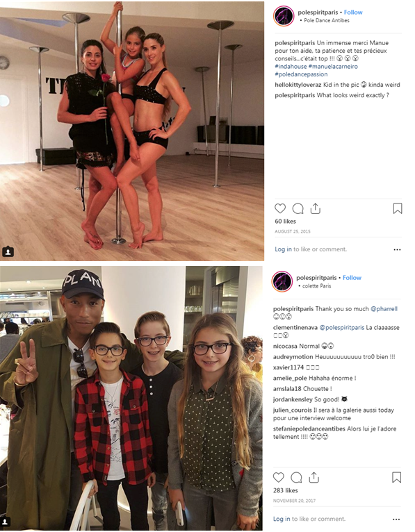This screenshot has width=415, height=532.
Task: Like the Pharrell post with heart icon
Action: (x=279, y=477)
